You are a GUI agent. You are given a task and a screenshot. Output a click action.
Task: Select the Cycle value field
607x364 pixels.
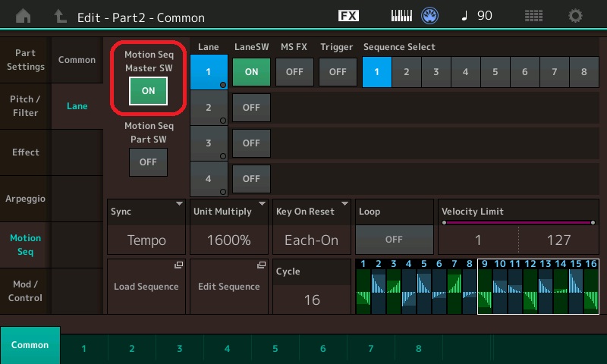(x=311, y=299)
